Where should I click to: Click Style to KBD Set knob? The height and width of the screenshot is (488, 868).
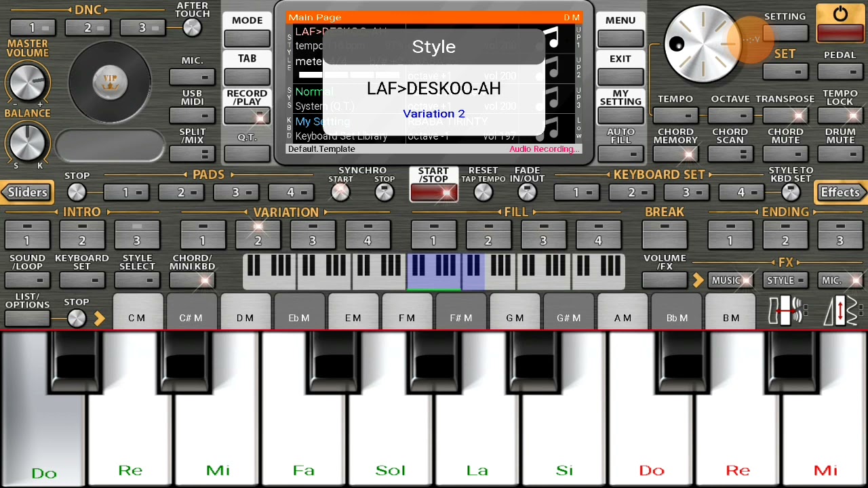pos(791,192)
